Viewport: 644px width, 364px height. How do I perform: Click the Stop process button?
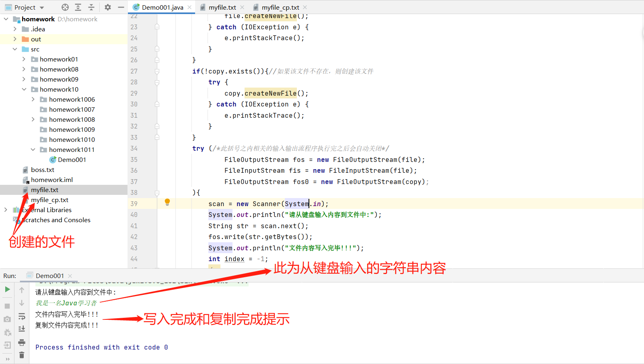(x=7, y=306)
